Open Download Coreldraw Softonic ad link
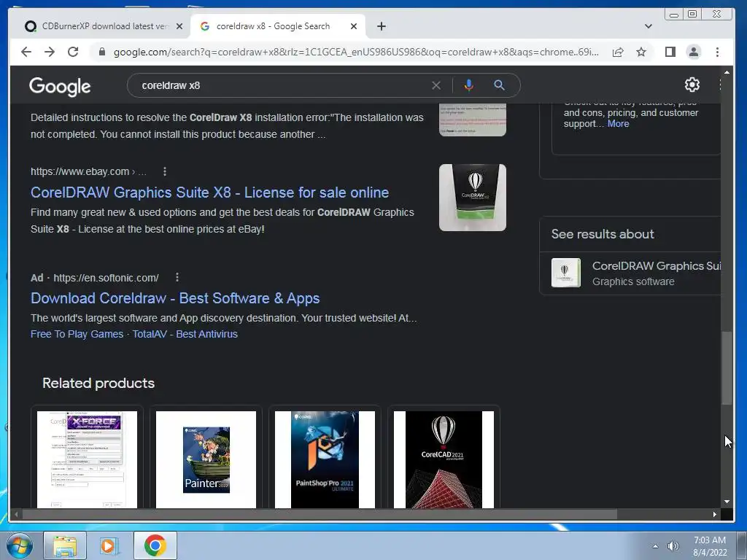Image resolution: width=747 pixels, height=560 pixels. click(175, 298)
